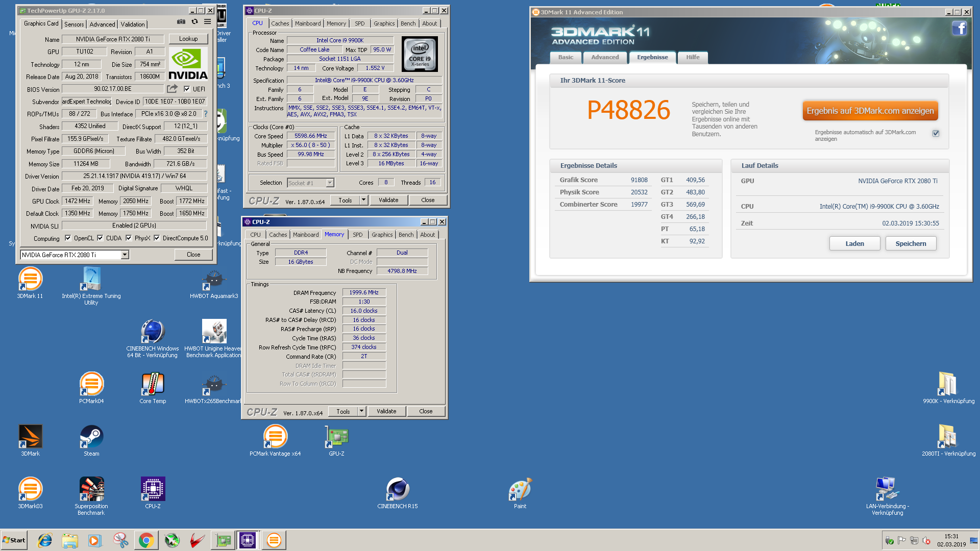
Task: Toggle the DirectCompute 5.0 checkbox
Action: (x=157, y=238)
